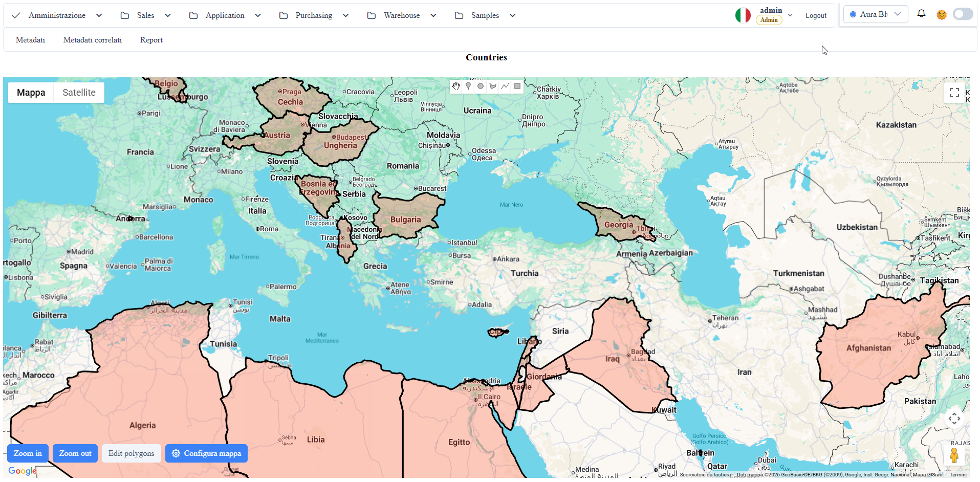Select the circle drawing tool
The image size is (980, 482).
[x=481, y=86]
